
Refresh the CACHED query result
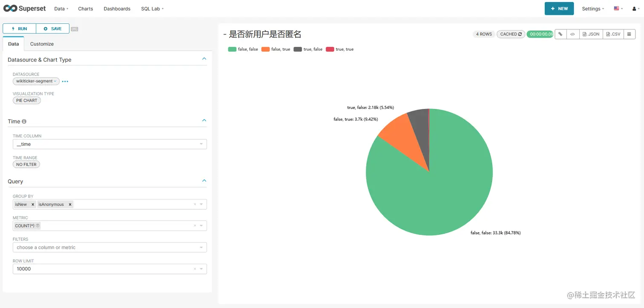(511, 34)
